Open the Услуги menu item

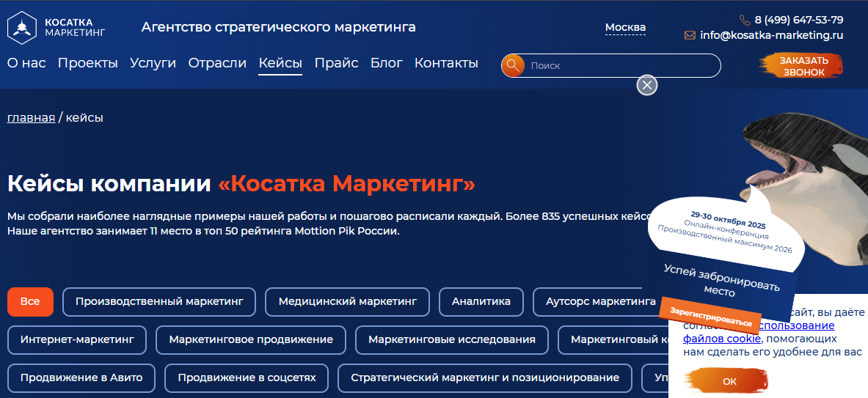click(x=153, y=63)
